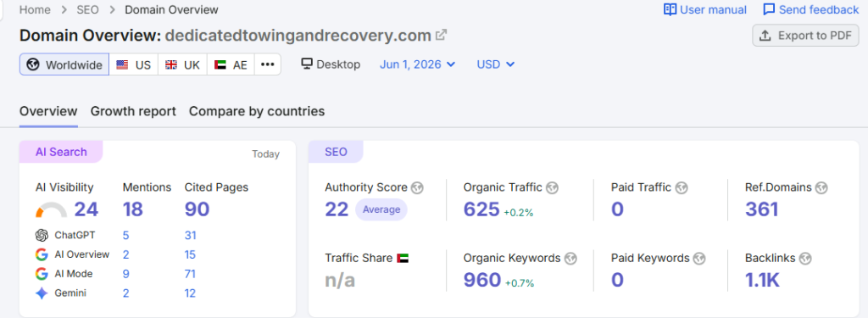The image size is (868, 318).
Task: Click the Today label in AI Search
Action: [265, 154]
